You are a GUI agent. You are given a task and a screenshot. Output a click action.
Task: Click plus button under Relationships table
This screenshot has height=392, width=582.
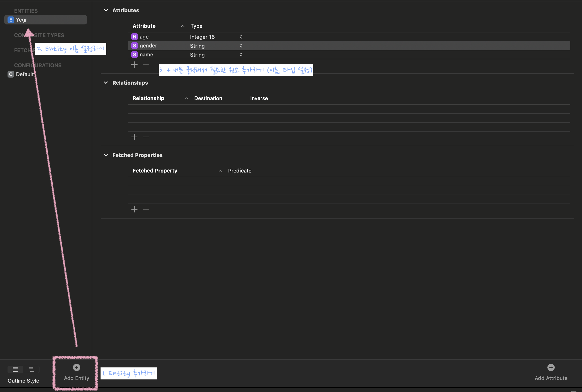(134, 137)
